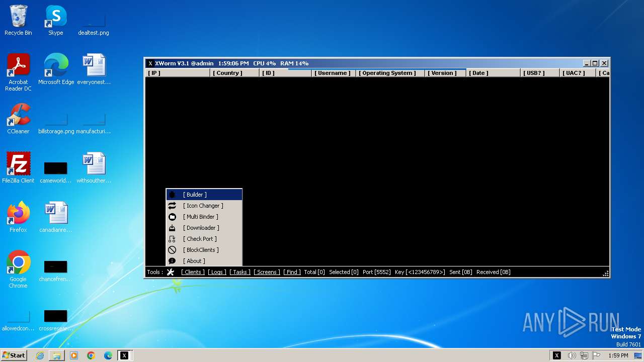Click the bug icon beside Builder
Image resolution: width=644 pixels, height=362 pixels.
pos(172,195)
